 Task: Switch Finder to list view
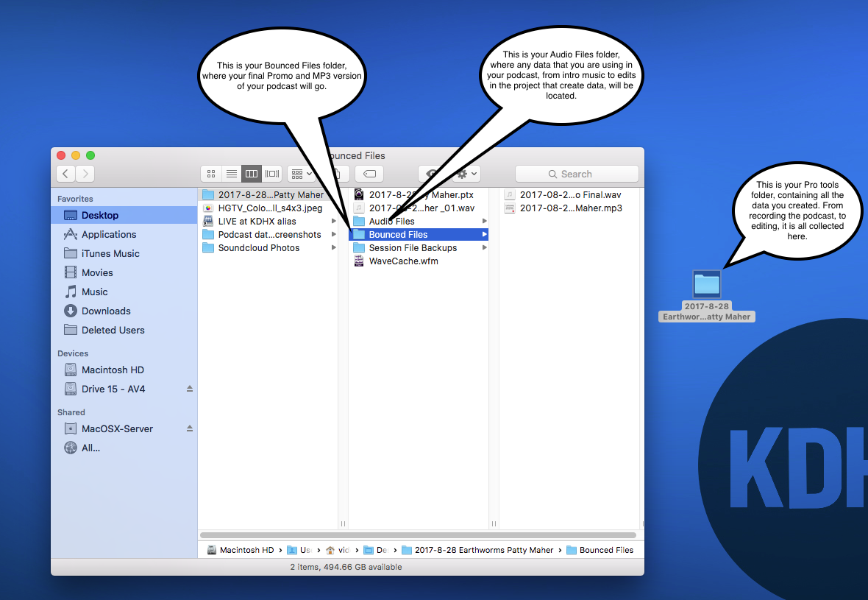coord(231,174)
